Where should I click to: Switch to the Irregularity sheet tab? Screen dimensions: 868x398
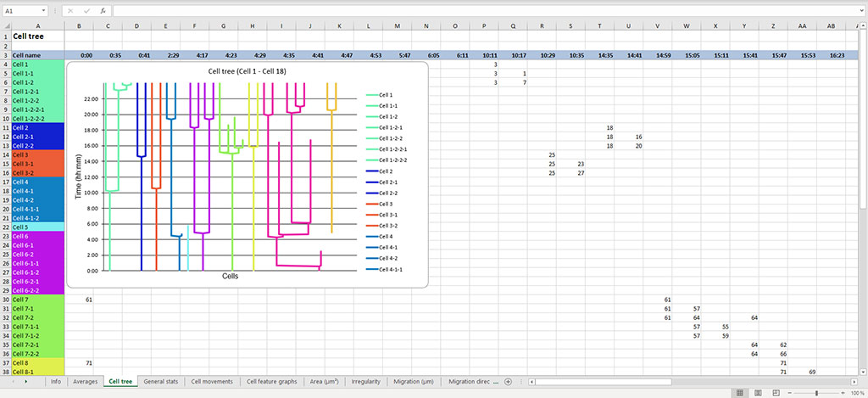(366, 381)
